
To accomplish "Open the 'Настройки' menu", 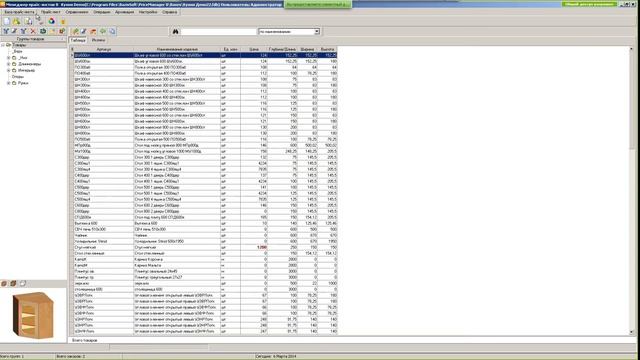I will click(x=148, y=12).
